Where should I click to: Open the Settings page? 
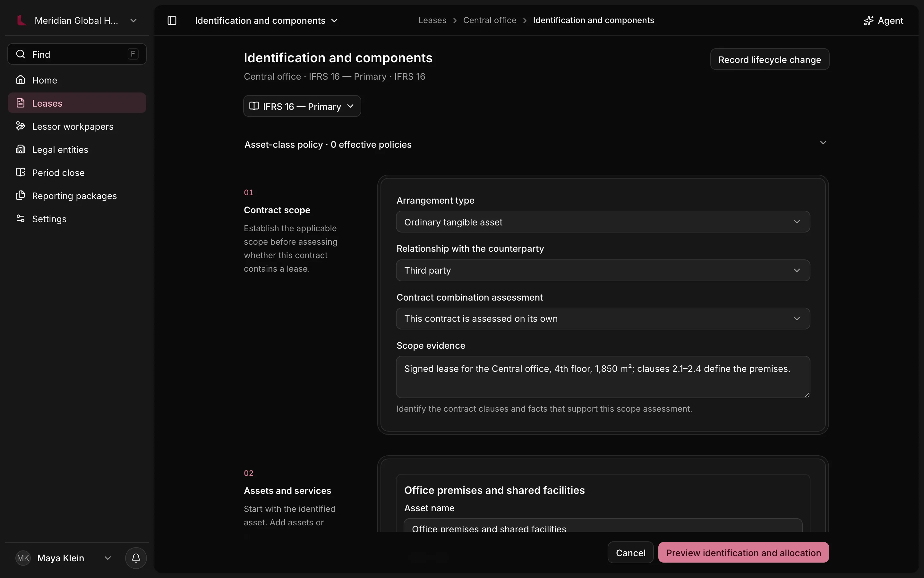point(77,219)
